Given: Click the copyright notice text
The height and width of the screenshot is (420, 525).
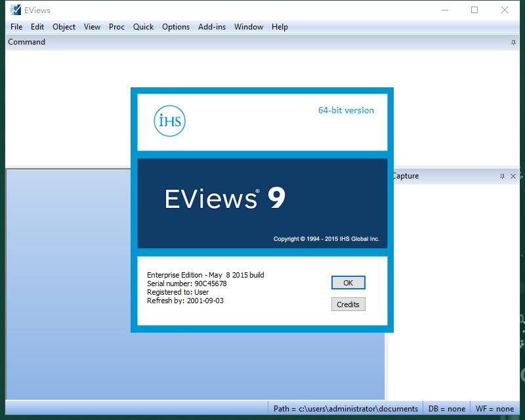Looking at the screenshot, I should [326, 239].
